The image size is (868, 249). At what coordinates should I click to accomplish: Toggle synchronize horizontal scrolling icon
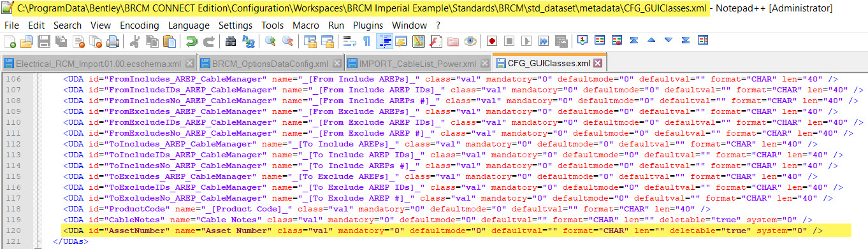pyautogui.click(x=328, y=41)
